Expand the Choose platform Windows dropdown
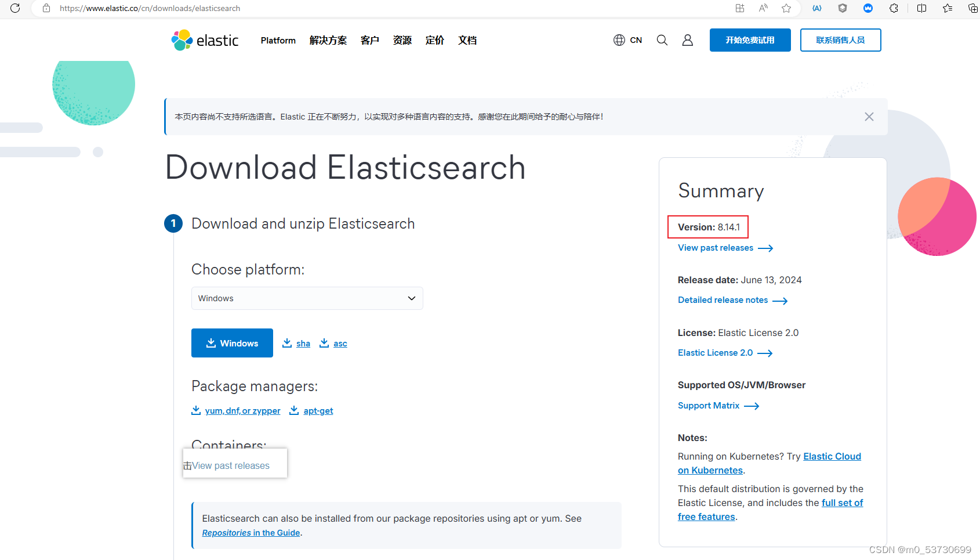Screen dimensions: 980x560 click(x=307, y=298)
